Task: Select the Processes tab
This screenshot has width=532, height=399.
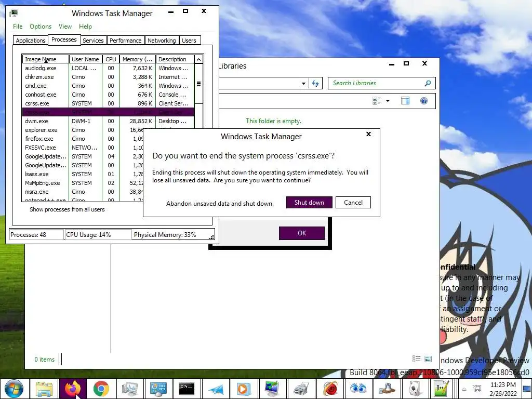Action: point(64,39)
